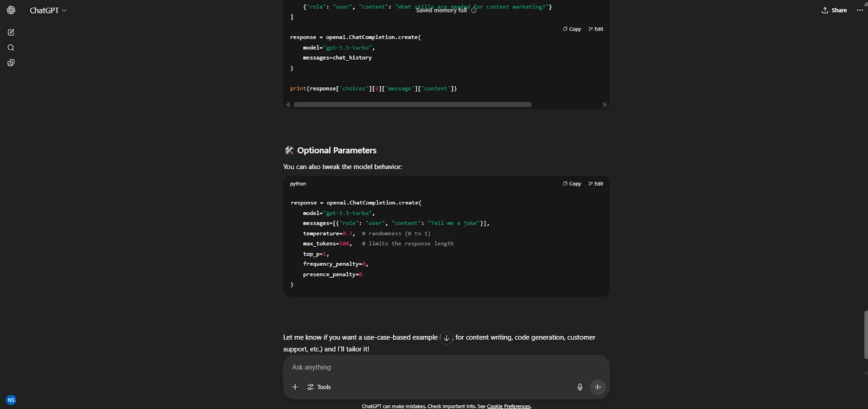Click the right arrow of code scrollbar

[x=605, y=105]
